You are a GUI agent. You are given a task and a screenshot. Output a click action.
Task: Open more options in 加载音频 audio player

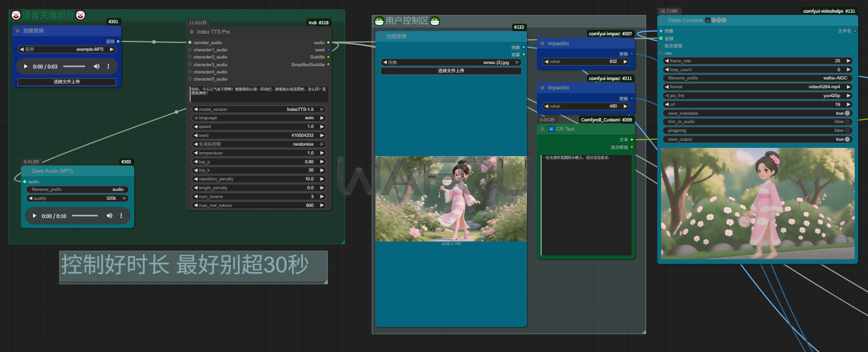(108, 67)
